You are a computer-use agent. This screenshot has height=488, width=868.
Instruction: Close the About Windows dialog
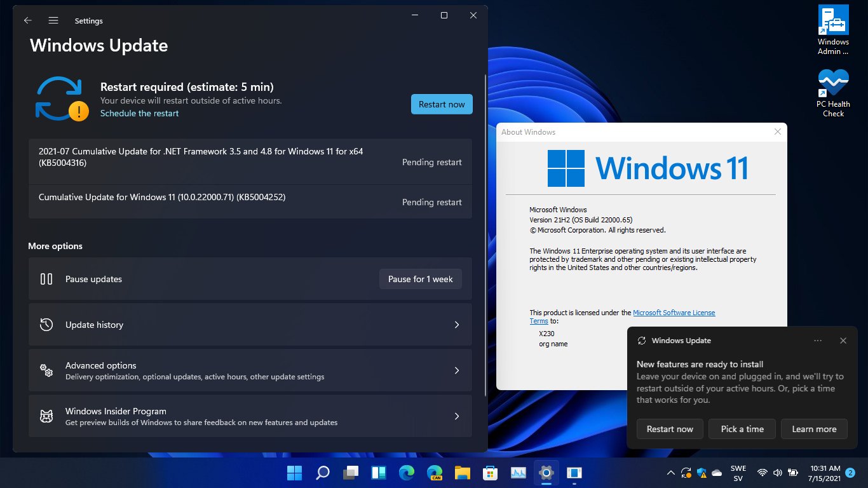click(x=778, y=132)
